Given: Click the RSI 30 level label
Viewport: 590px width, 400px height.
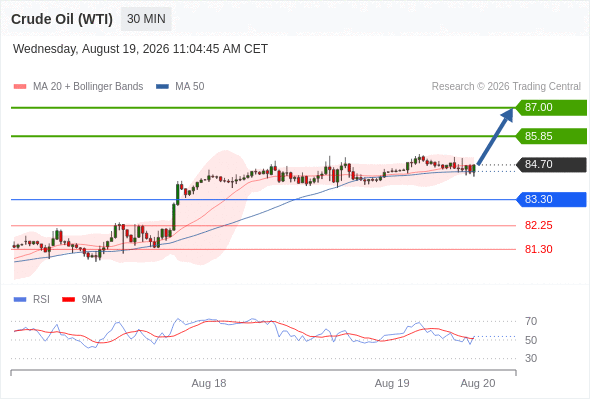Looking at the screenshot, I should pyautogui.click(x=531, y=358).
